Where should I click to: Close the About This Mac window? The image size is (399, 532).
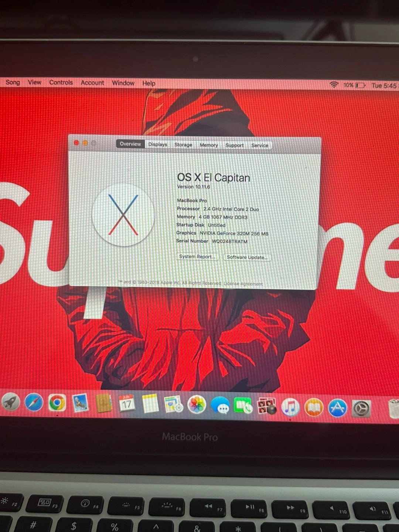pos(76,143)
